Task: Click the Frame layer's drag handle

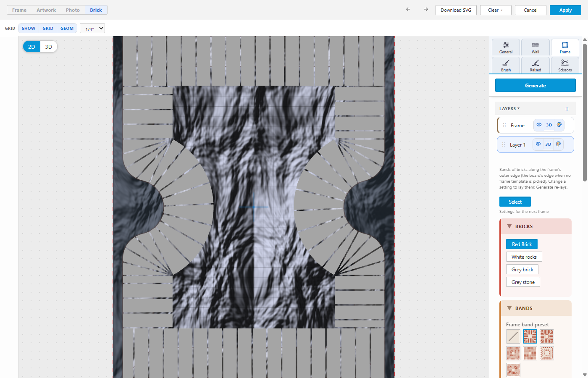Action: click(504, 125)
